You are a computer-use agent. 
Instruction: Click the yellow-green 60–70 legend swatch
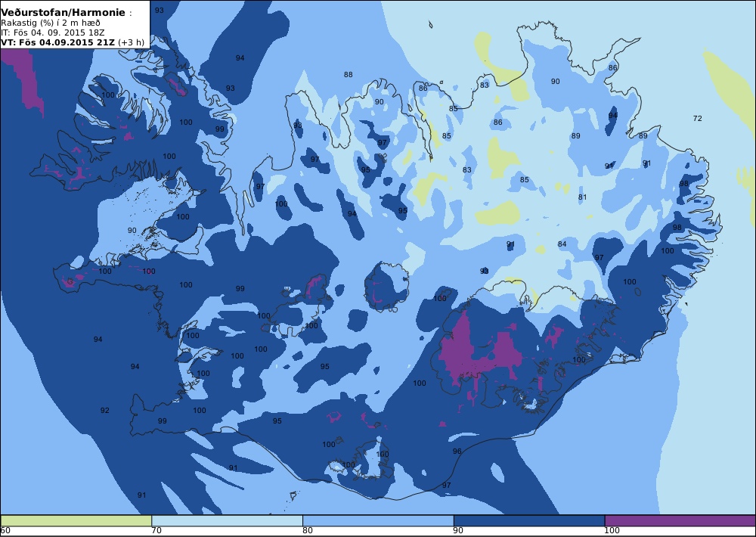coord(76,520)
